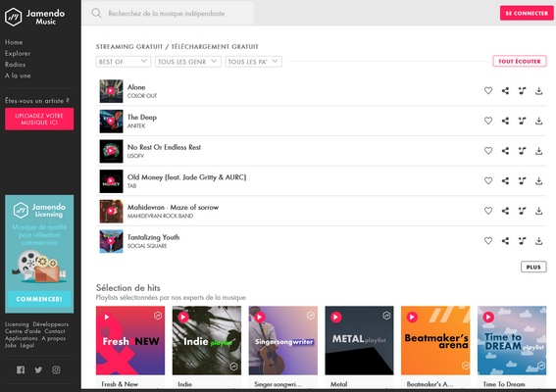The width and height of the screenshot is (556, 392).
Task: Open artist COLOR OUT
Action: click(142, 96)
